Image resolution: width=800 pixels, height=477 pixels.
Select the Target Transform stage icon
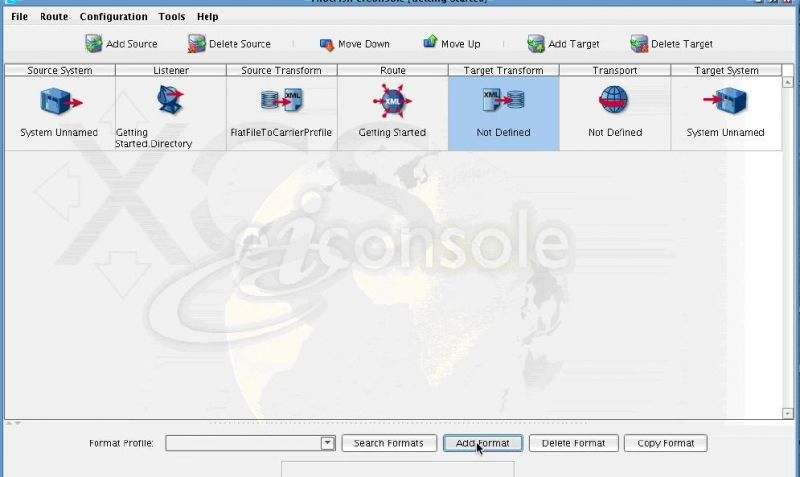[x=503, y=100]
